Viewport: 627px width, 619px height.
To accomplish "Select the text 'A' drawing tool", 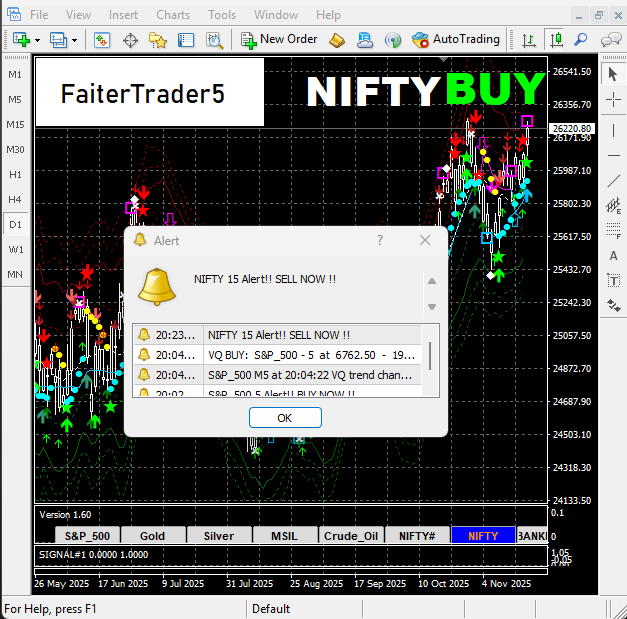I will (x=614, y=256).
